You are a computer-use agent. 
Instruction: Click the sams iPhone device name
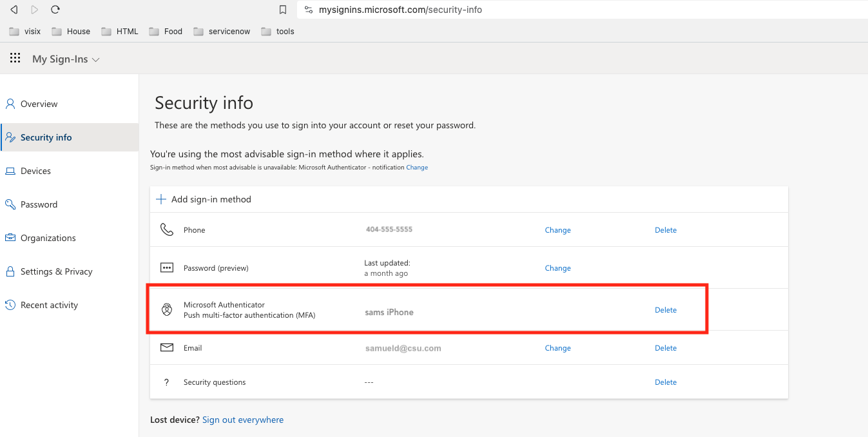389,312
